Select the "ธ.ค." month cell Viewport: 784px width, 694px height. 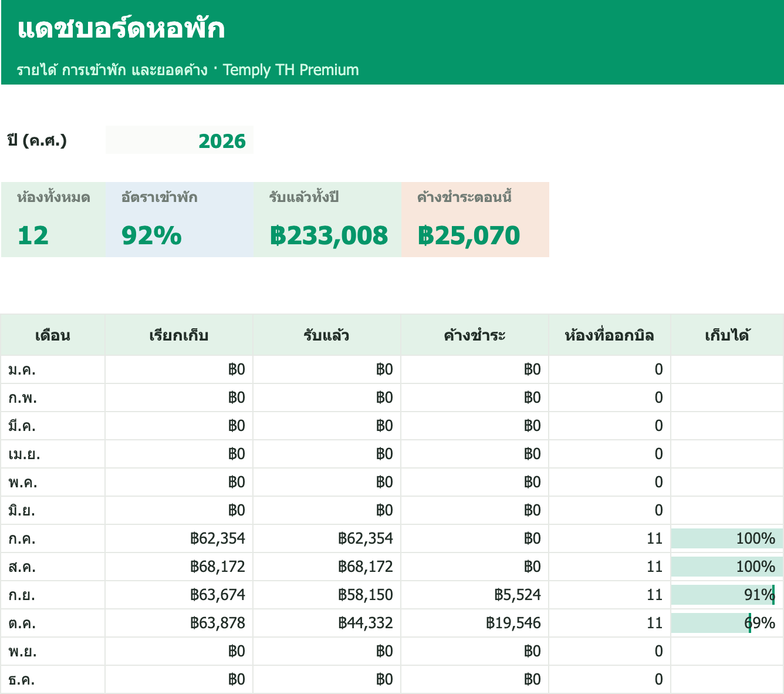point(53,679)
